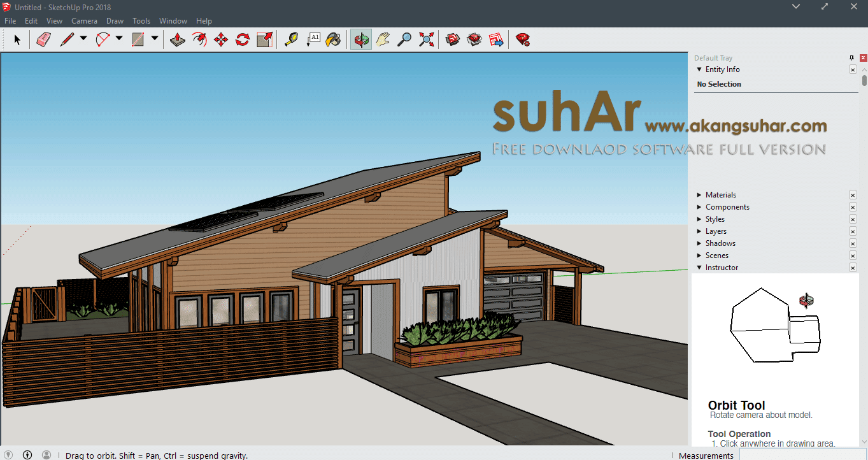Open the Shapes tool dropdown arrow

[155, 39]
